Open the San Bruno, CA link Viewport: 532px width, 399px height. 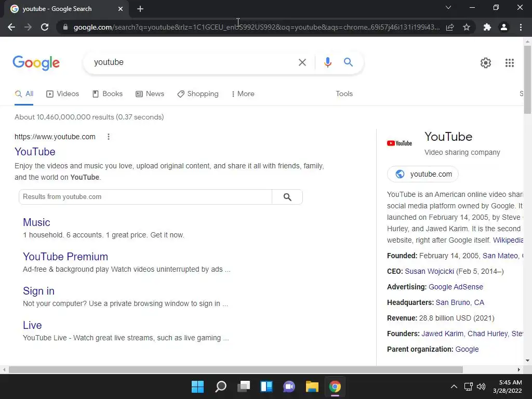click(460, 303)
